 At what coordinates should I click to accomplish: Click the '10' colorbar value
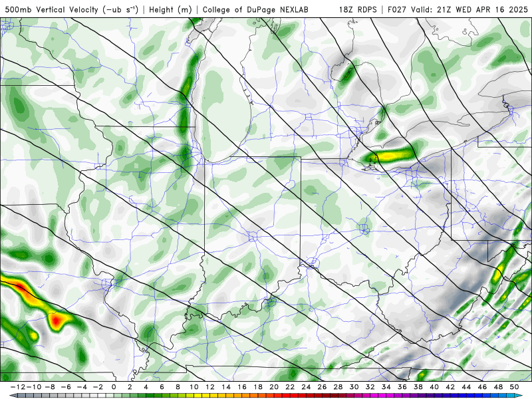pyautogui.click(x=194, y=387)
